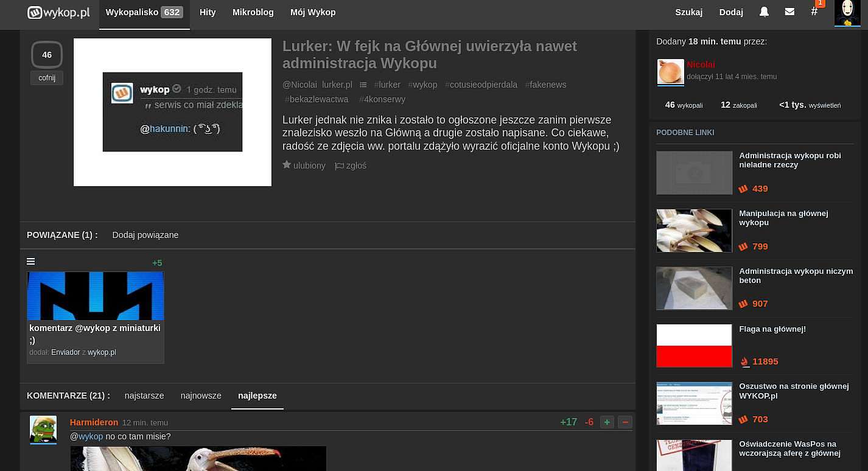This screenshot has width=868, height=471.
Task: Open the #wykop tag
Action: point(422,85)
